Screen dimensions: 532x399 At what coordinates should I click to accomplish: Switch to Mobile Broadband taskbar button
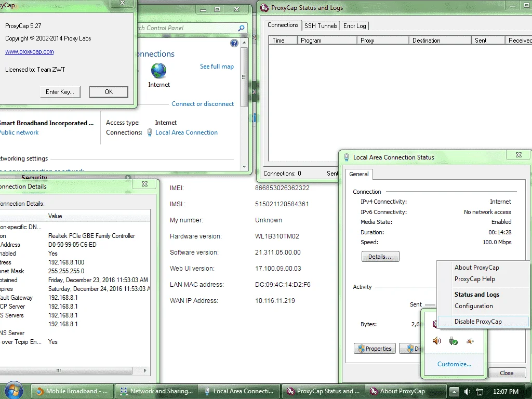tap(72, 391)
